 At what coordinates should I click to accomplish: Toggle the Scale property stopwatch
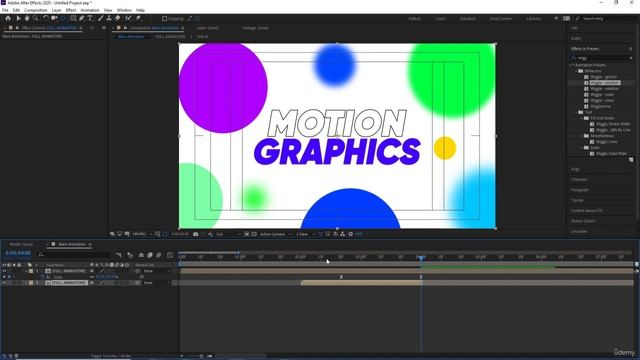point(42,277)
